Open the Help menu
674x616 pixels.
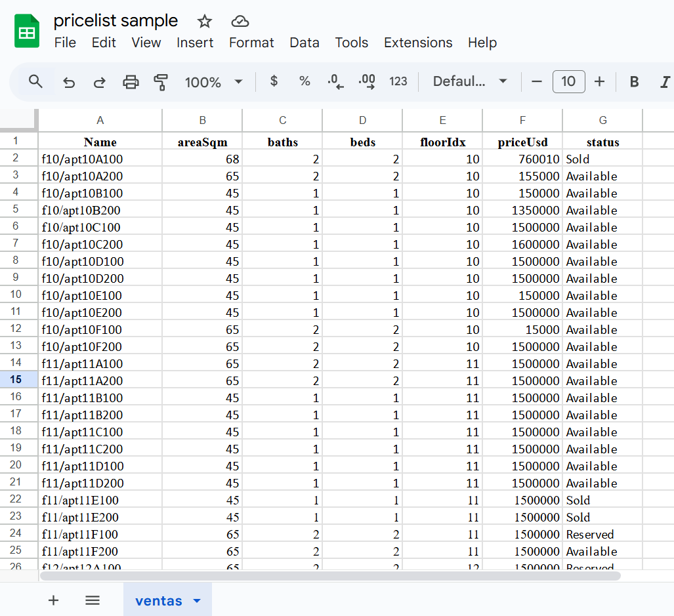pos(482,43)
